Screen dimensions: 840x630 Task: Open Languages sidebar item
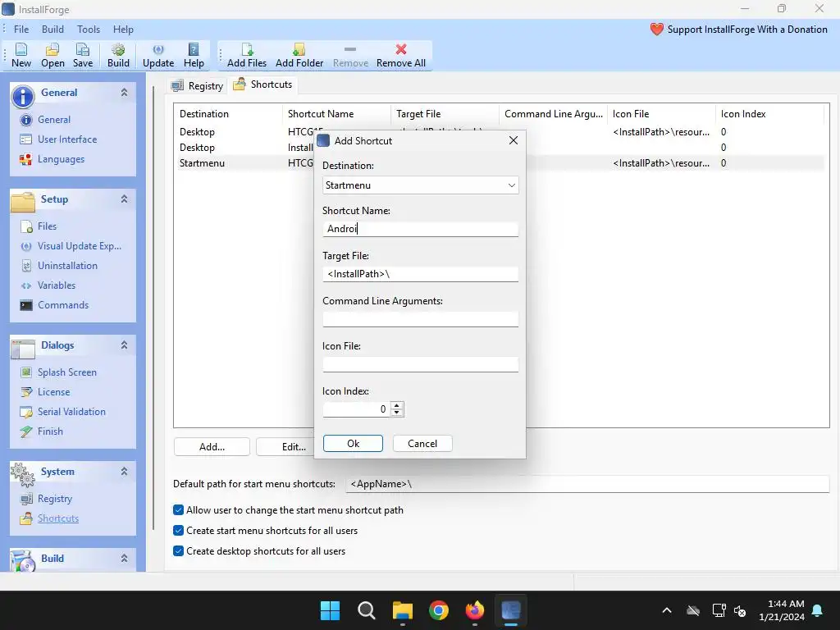tap(61, 159)
